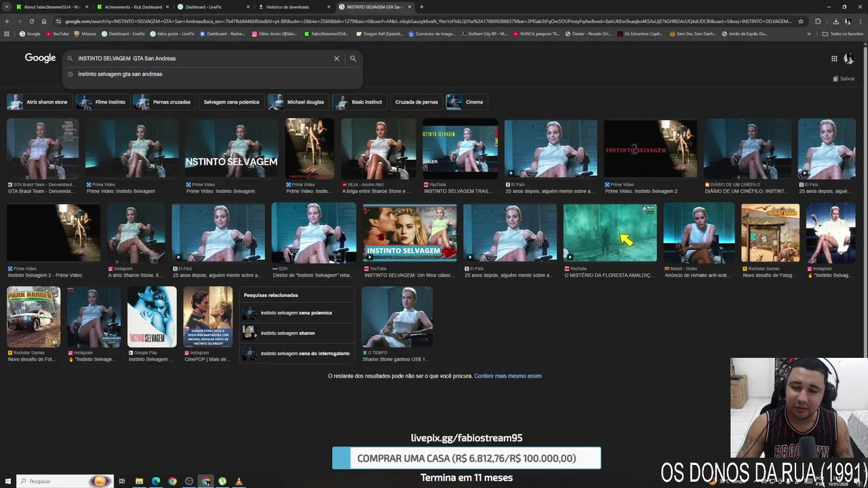Open the GTA Brasil Team image result
This screenshot has width=868, height=488.
tap(43, 149)
